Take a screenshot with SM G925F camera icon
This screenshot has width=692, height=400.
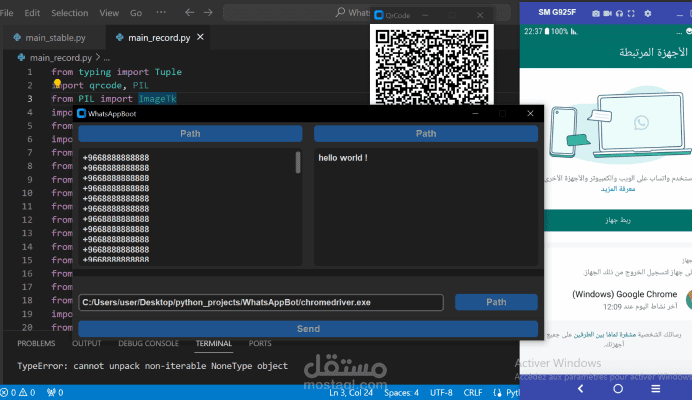[x=596, y=14]
